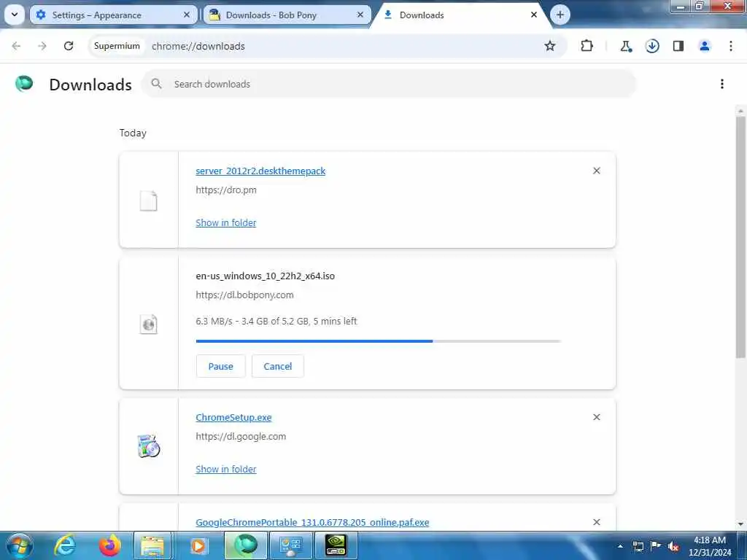Viewport: 747px width, 560px height.
Task: Click the magnifier icon in search box
Action: (x=156, y=84)
